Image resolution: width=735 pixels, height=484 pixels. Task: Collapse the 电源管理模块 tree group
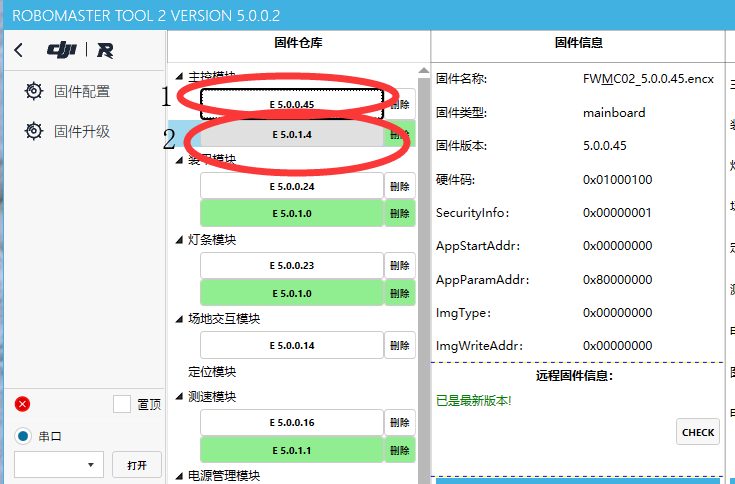tap(179, 476)
